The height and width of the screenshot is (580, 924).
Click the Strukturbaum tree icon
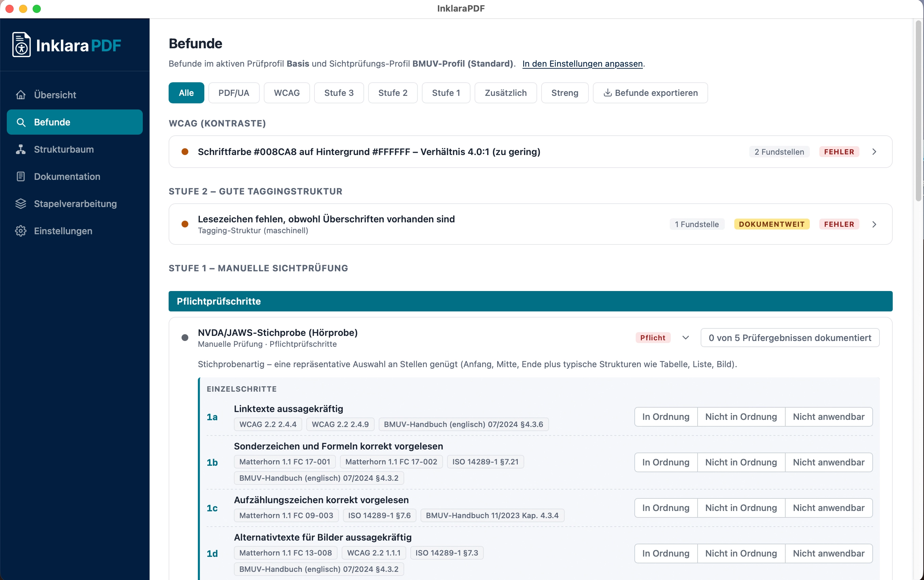(21, 149)
